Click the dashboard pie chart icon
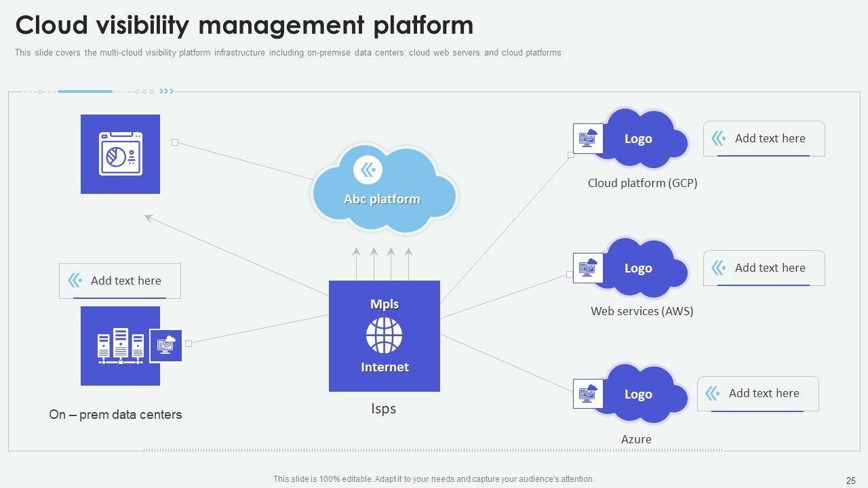 pos(120,155)
